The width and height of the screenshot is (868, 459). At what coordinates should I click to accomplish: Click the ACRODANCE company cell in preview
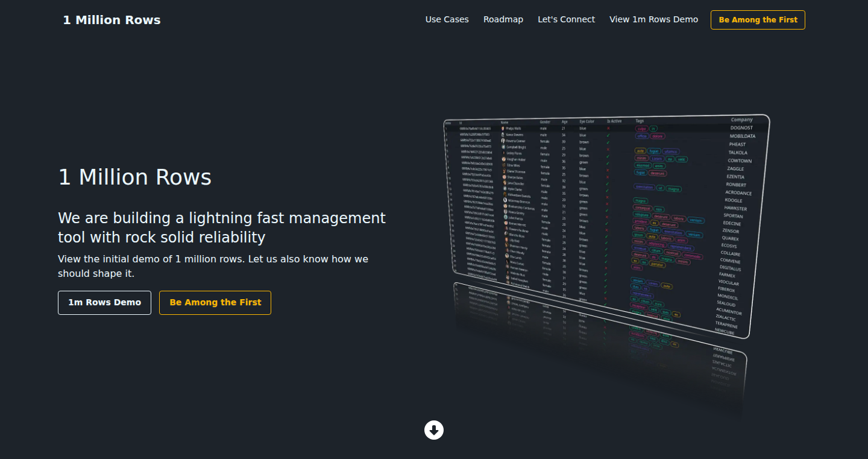738,193
